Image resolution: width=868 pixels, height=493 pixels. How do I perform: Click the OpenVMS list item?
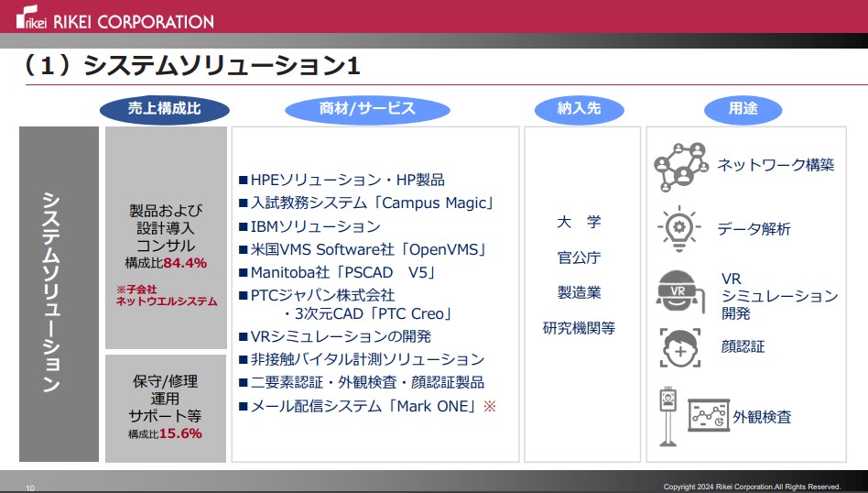364,250
